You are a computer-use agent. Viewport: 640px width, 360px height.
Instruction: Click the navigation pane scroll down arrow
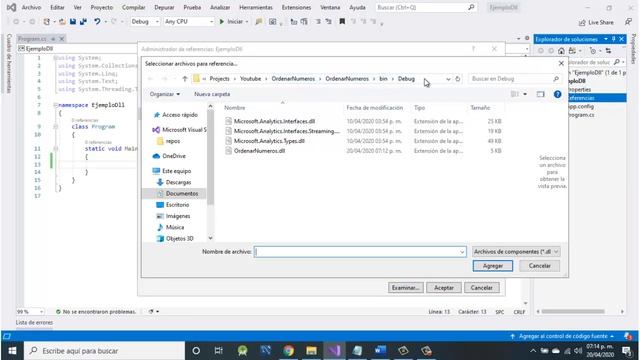210,238
